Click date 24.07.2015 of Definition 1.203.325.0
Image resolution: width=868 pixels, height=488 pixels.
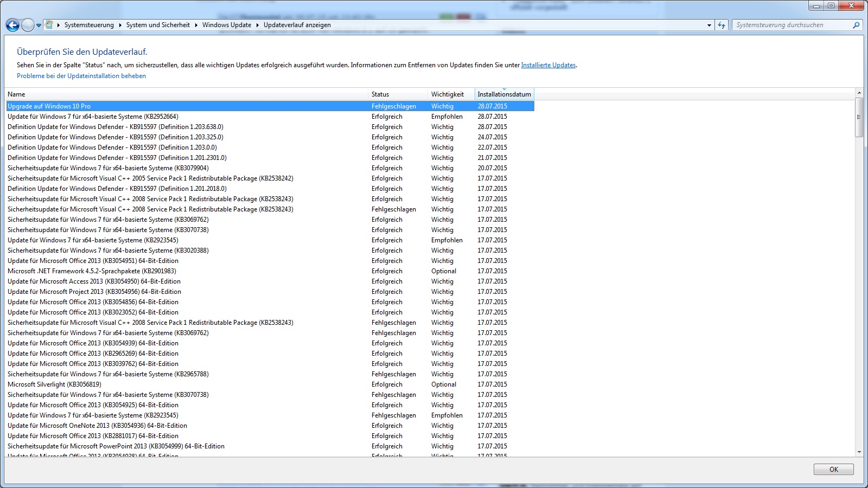pos(493,137)
